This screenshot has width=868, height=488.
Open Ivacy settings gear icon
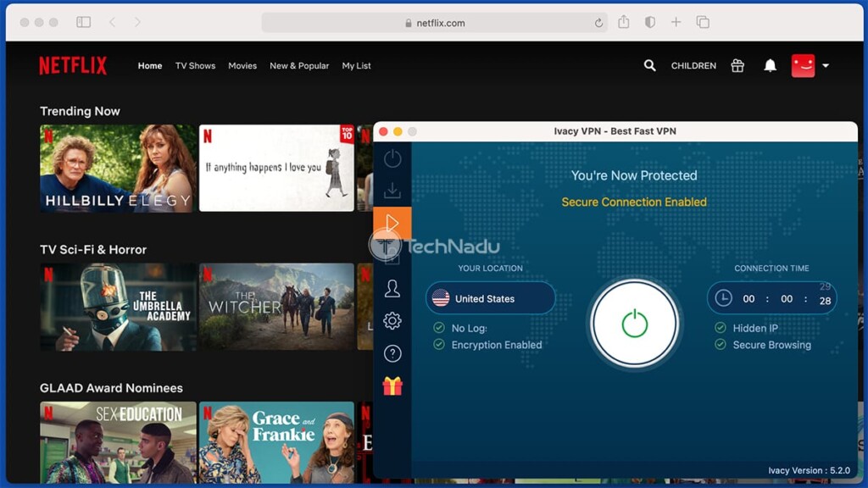tap(392, 321)
